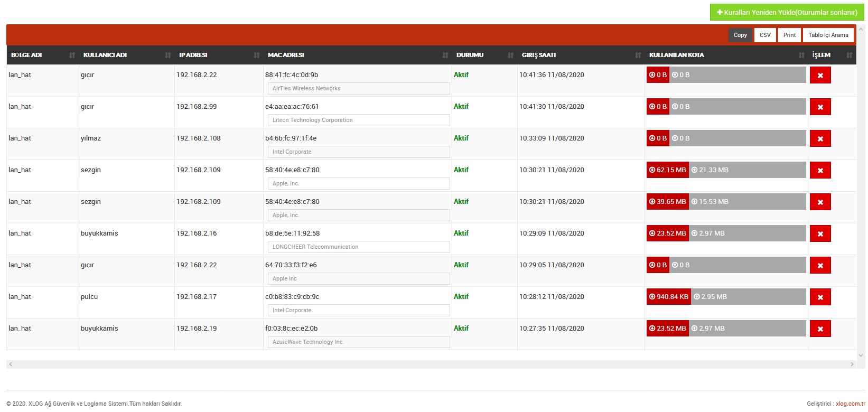868x412 pixels.
Task: Click Aktif status in yılmaz row
Action: click(x=461, y=138)
